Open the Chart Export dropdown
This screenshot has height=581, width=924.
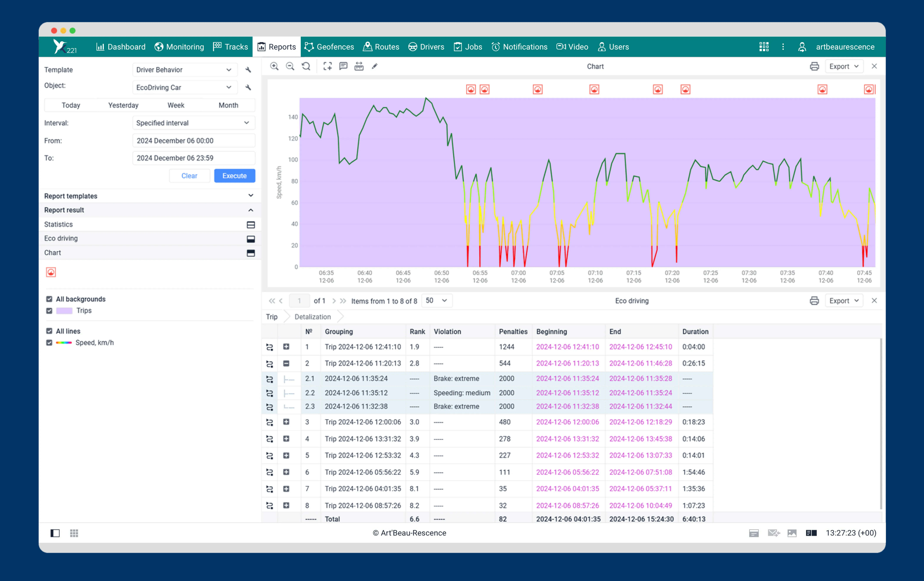(x=844, y=66)
